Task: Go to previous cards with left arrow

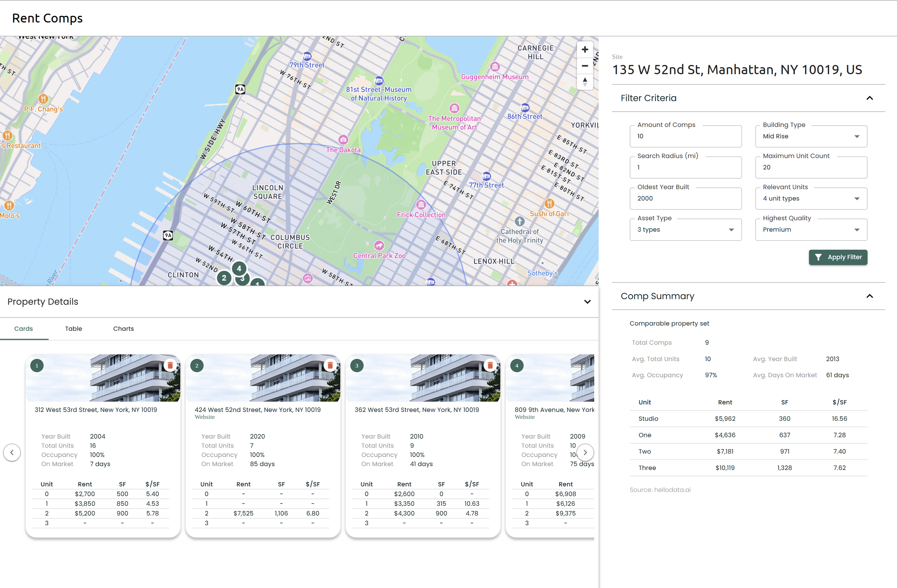Action: click(12, 452)
